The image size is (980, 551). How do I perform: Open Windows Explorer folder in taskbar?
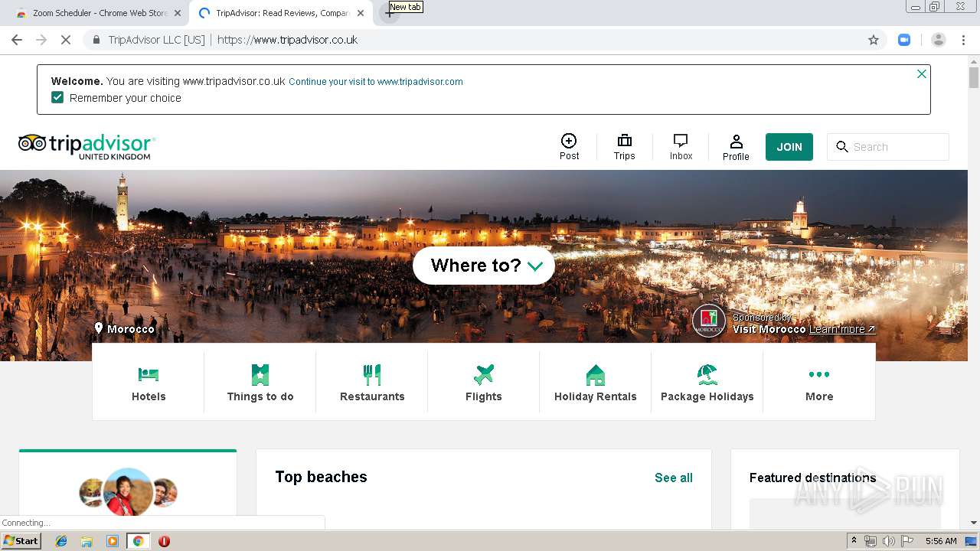click(87, 541)
